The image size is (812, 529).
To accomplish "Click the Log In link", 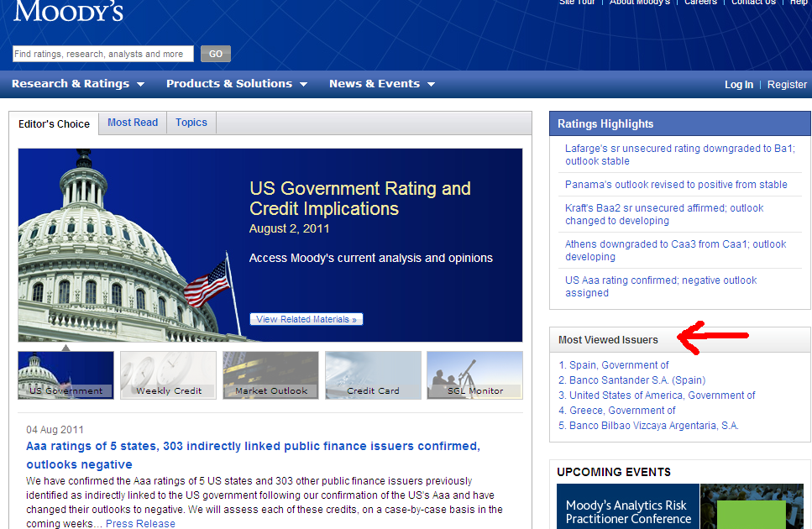I will [738, 85].
